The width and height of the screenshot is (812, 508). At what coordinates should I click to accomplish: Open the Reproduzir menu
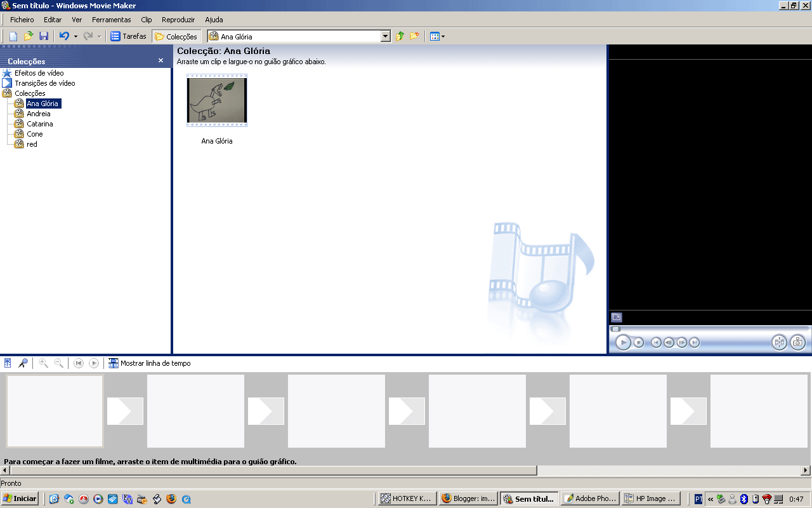178,20
